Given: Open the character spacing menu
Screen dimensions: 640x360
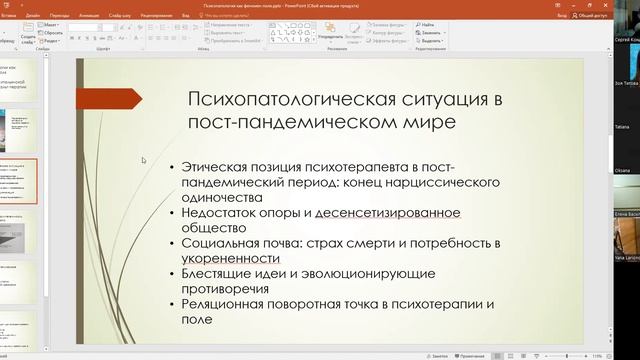Looking at the screenshot, I should [x=110, y=38].
